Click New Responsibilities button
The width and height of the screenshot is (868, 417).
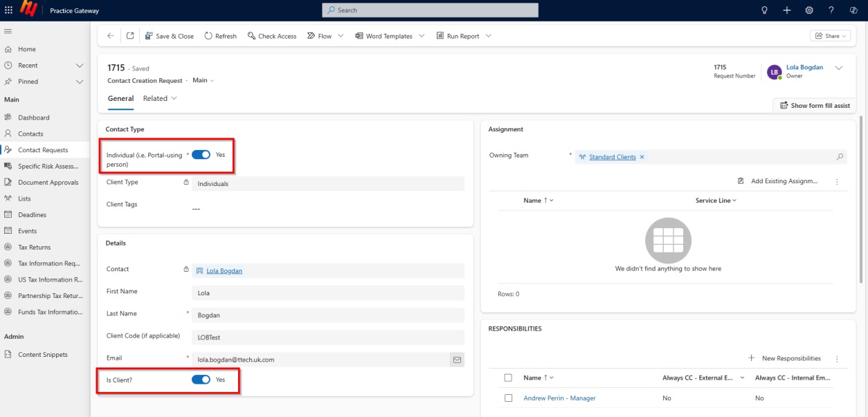[x=785, y=359]
